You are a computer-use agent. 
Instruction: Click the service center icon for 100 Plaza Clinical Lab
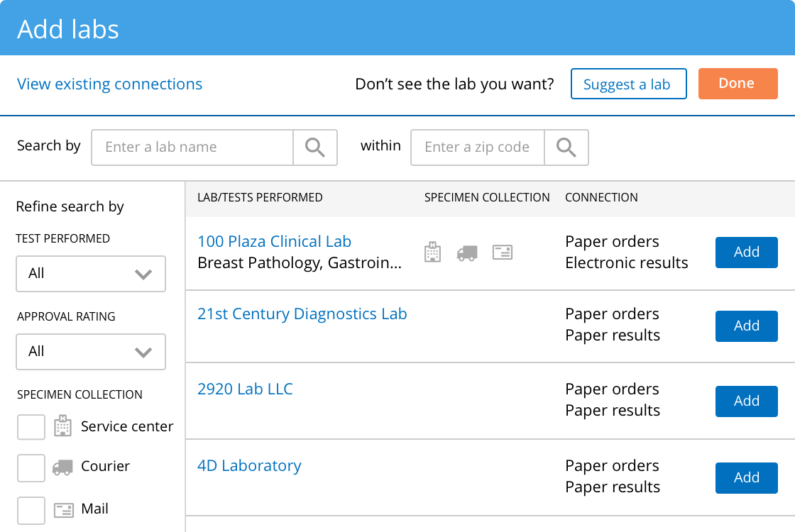(432, 252)
